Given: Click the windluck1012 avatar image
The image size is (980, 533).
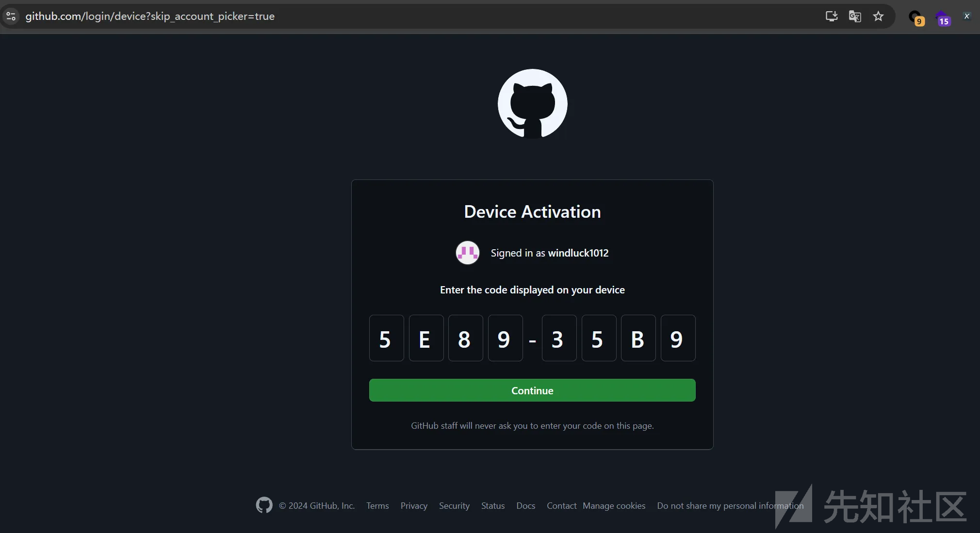Looking at the screenshot, I should (468, 253).
